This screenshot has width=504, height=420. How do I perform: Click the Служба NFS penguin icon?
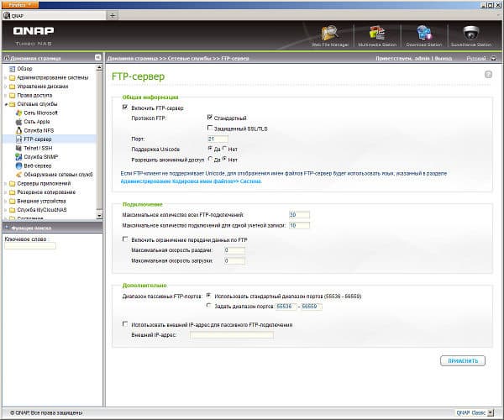click(19, 130)
